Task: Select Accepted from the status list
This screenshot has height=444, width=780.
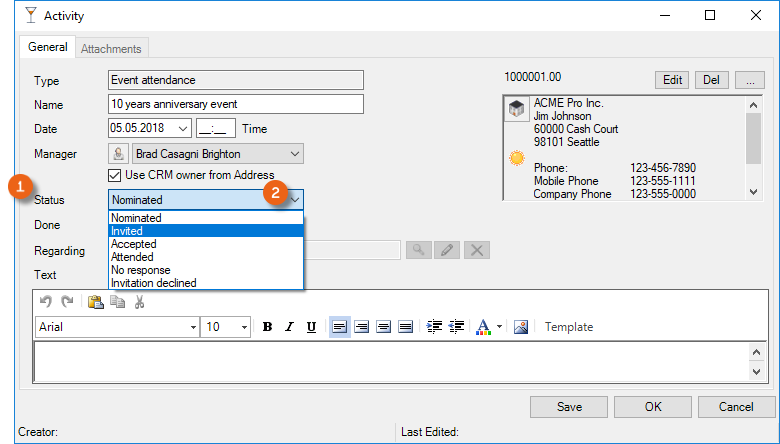Action: coord(133,244)
